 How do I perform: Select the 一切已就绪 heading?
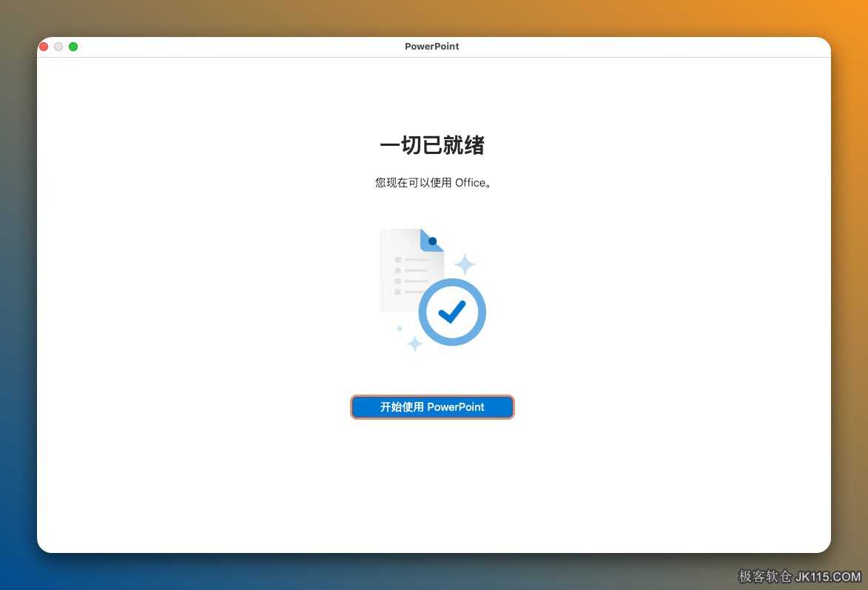(x=432, y=145)
